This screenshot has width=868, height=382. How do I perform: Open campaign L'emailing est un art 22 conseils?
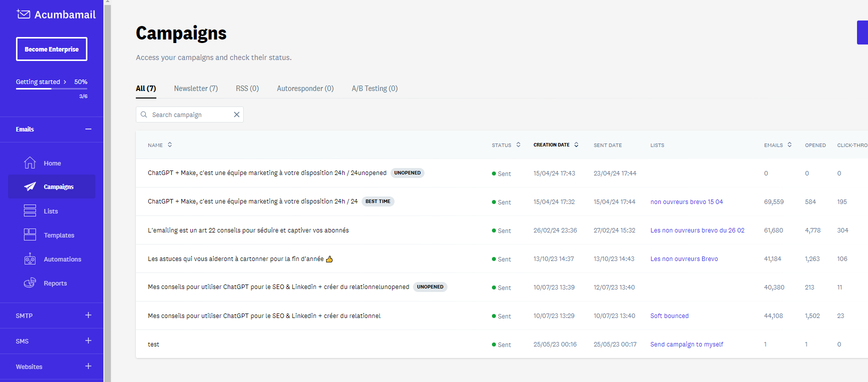248,230
